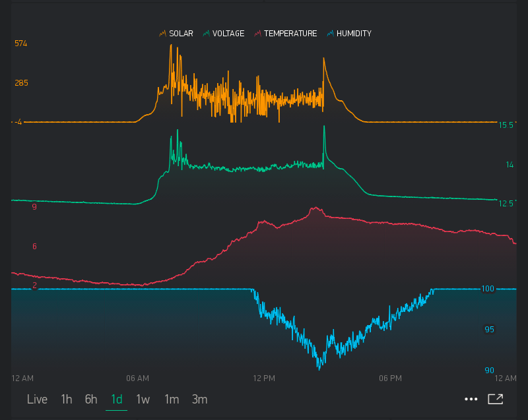Switch to the Live time range
The width and height of the screenshot is (528, 420).
[37, 399]
